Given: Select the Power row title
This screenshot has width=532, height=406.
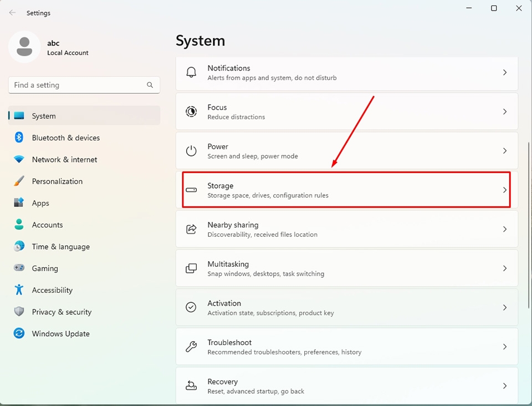Looking at the screenshot, I should (217, 146).
